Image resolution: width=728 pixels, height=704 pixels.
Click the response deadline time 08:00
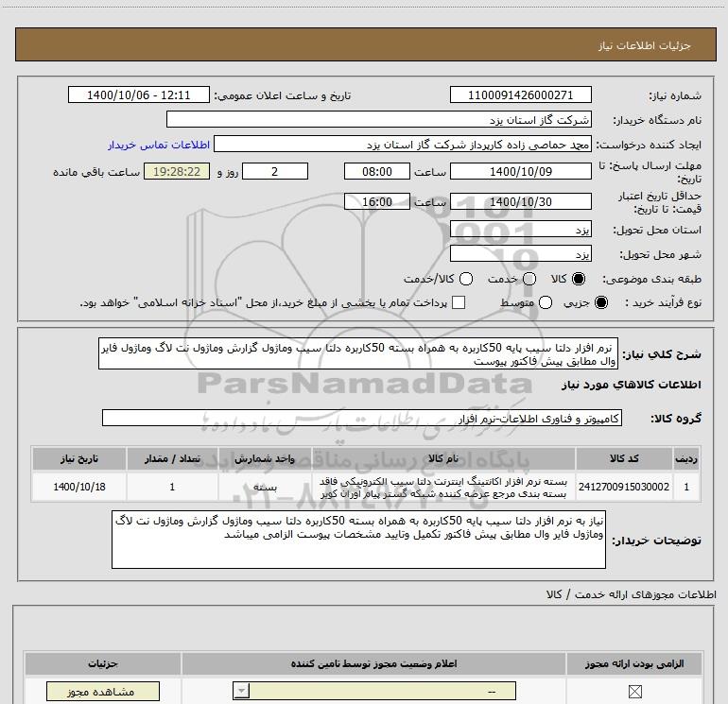pyautogui.click(x=377, y=171)
